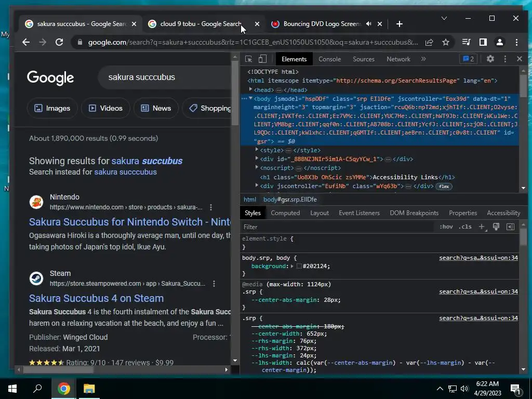
Task: Close the sakura succcubus tab
Action: coord(134,24)
